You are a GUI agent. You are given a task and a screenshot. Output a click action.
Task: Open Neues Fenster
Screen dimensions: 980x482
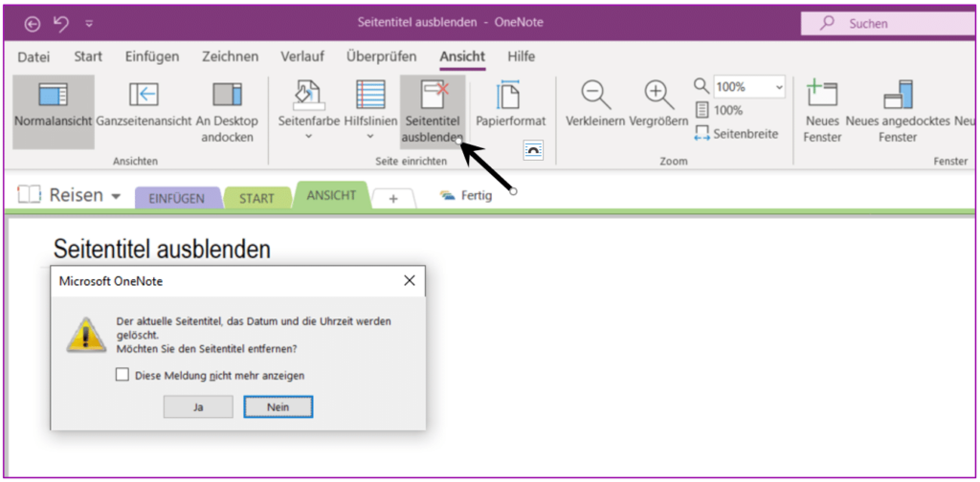coord(822,112)
